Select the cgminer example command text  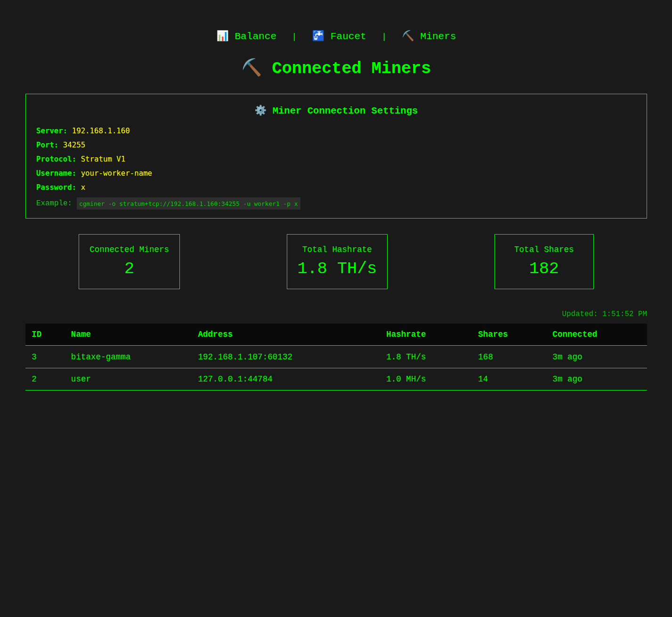click(x=188, y=203)
